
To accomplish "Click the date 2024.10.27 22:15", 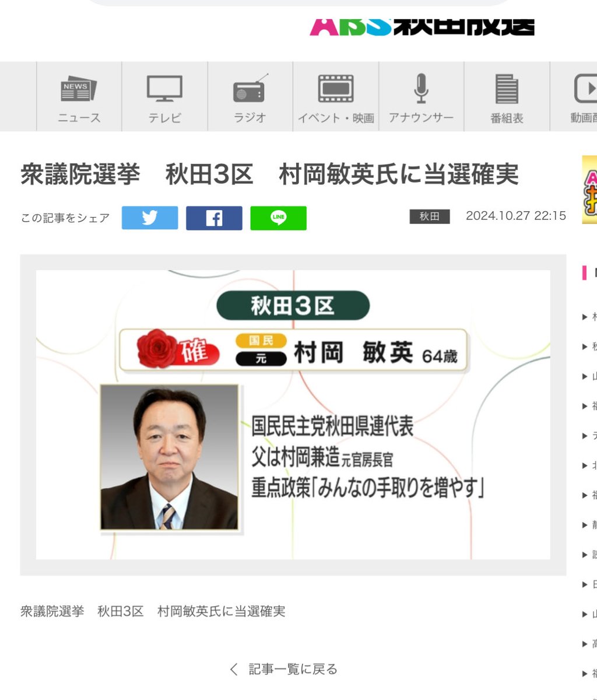I will [x=516, y=216].
